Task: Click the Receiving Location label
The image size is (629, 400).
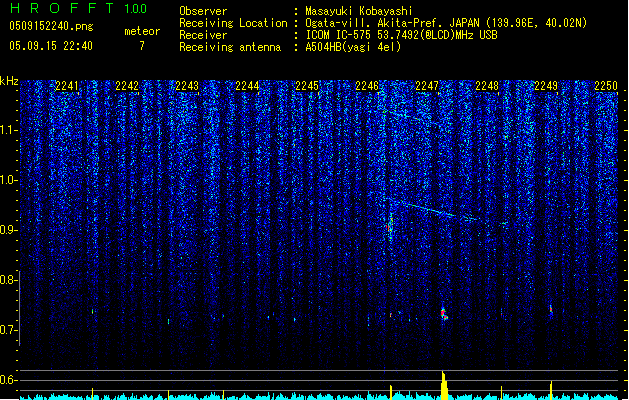Action: pos(233,23)
